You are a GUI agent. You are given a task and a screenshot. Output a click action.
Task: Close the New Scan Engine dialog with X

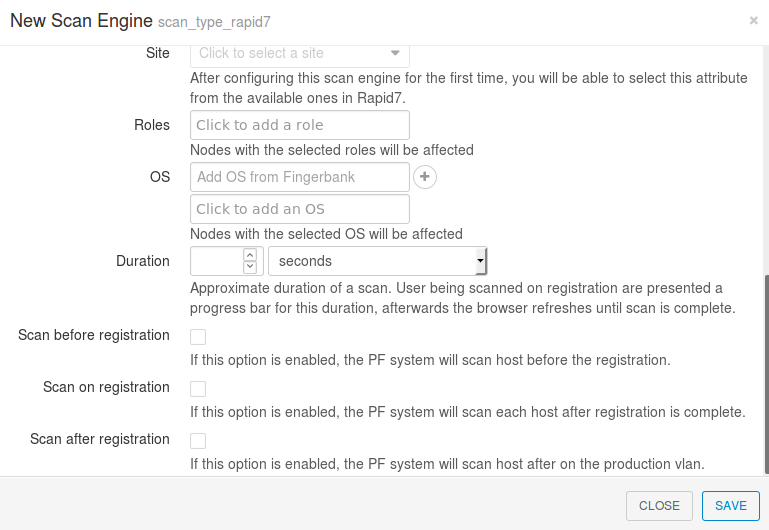click(753, 21)
